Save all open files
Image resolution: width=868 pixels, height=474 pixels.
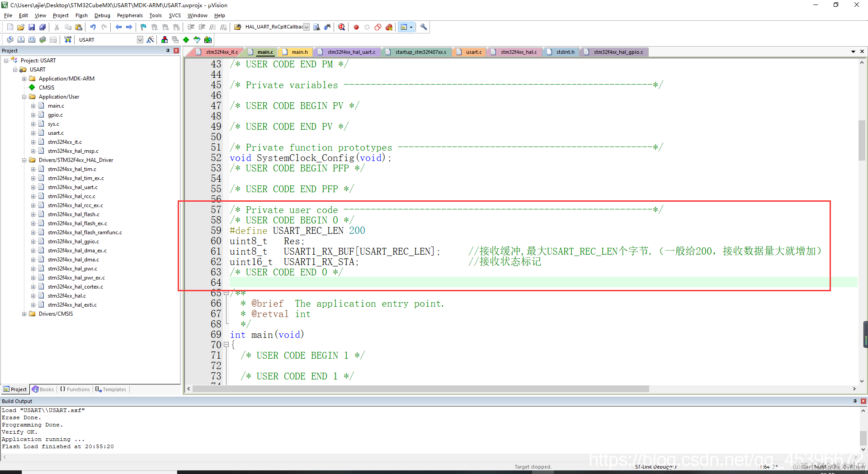(42, 27)
